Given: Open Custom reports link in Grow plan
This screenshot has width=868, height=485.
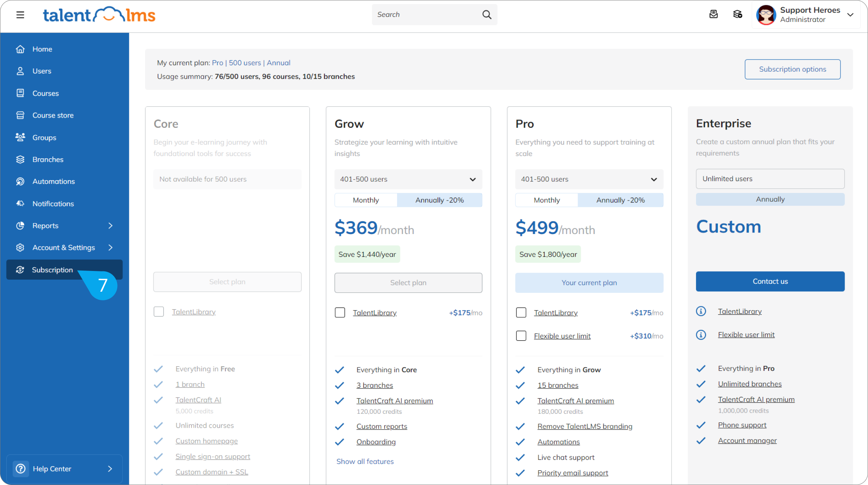Looking at the screenshot, I should pos(382,426).
